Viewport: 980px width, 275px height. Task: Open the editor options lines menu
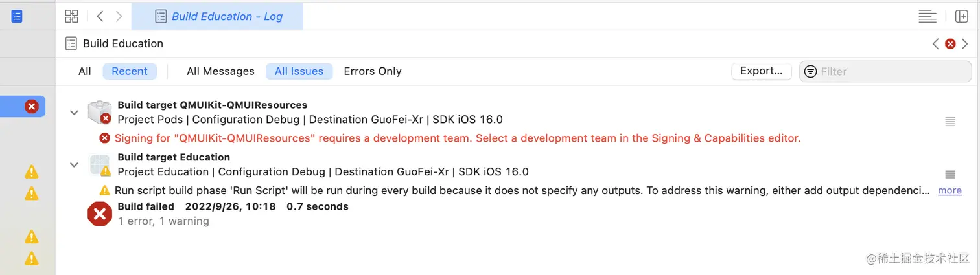[x=927, y=16]
